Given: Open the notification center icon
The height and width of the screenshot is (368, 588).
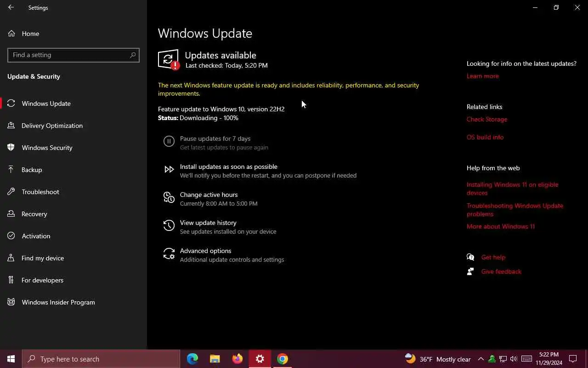Looking at the screenshot, I should [573, 359].
